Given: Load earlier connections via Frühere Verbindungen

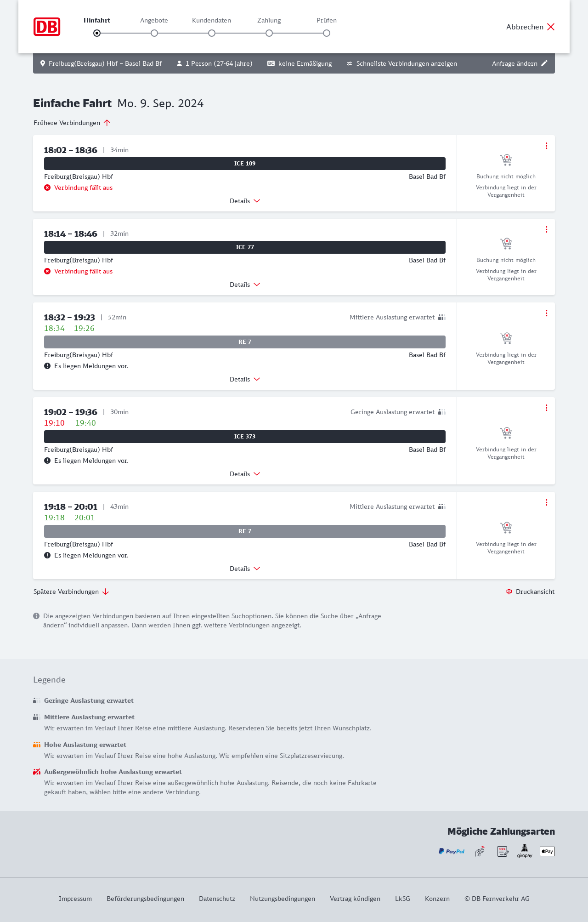Looking at the screenshot, I should tap(72, 123).
